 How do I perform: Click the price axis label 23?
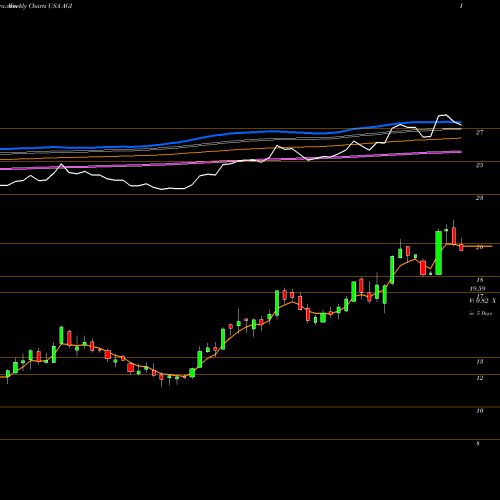[x=479, y=198]
